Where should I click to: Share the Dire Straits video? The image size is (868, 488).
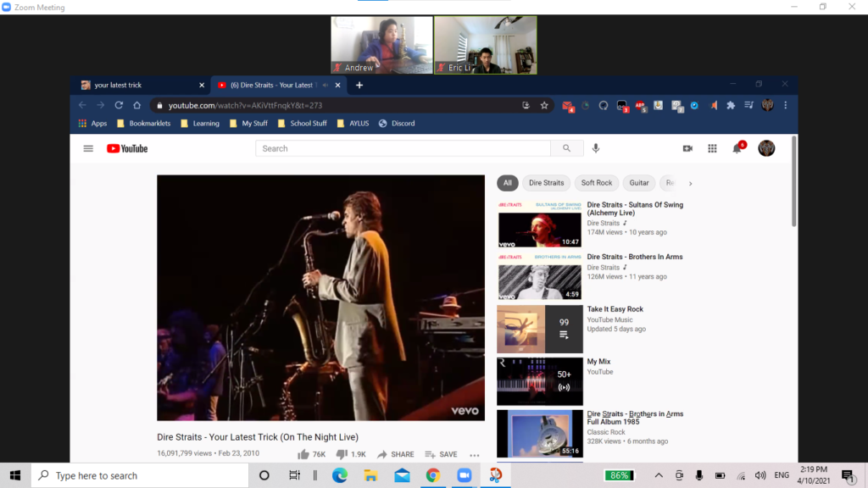point(395,454)
